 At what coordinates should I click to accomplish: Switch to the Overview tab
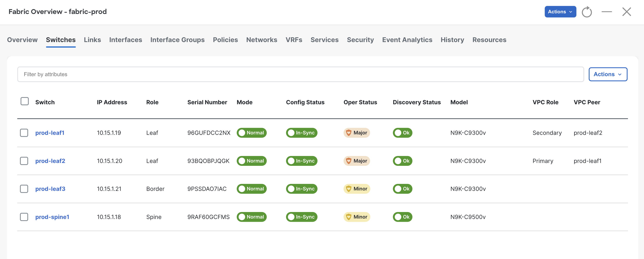coord(22,40)
